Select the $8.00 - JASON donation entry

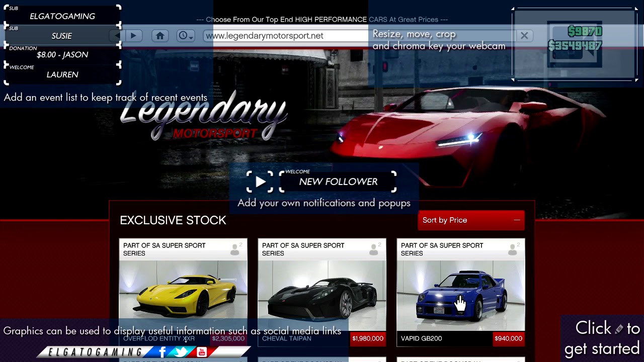click(62, 55)
